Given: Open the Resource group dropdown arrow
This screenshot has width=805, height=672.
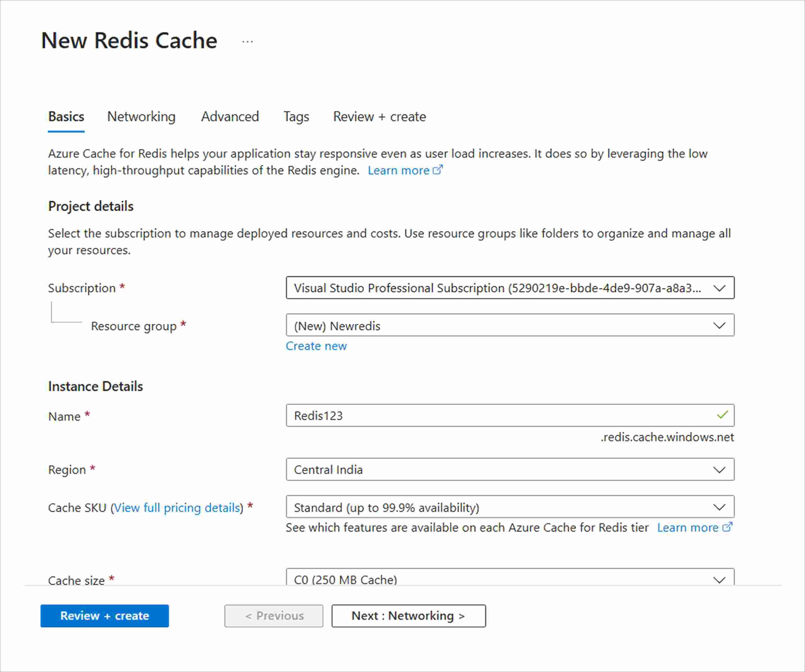Looking at the screenshot, I should (x=719, y=325).
